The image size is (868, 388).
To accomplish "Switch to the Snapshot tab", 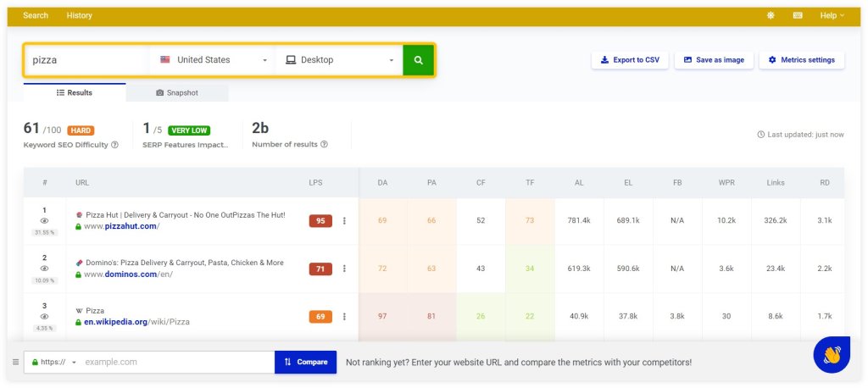I will pos(177,92).
